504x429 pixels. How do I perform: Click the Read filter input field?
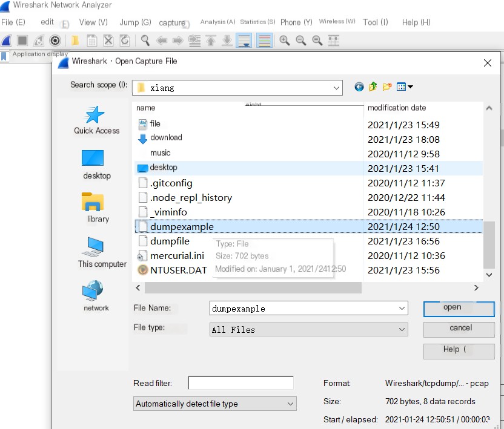point(240,383)
